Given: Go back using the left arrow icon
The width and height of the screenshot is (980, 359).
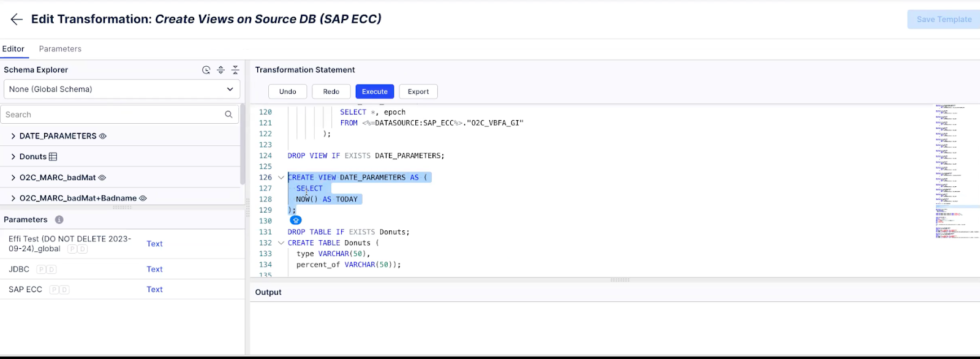Looking at the screenshot, I should coord(17,20).
